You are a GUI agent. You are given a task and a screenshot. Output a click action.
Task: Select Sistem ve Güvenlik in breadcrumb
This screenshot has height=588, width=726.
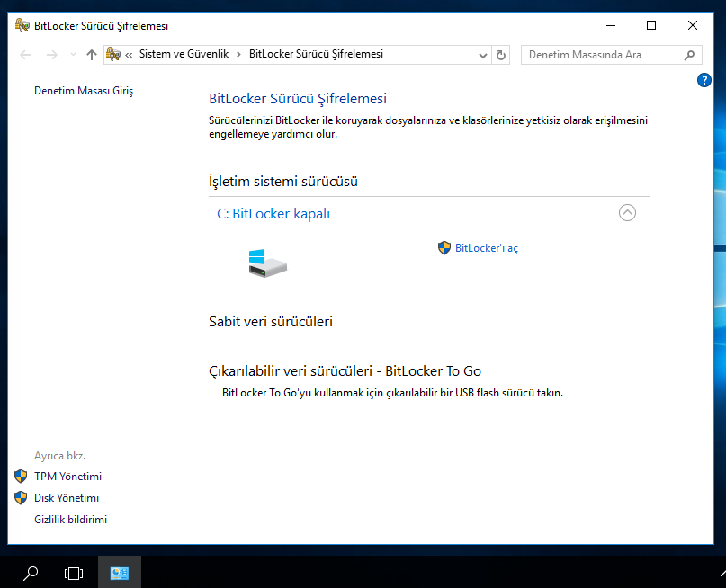tap(185, 54)
